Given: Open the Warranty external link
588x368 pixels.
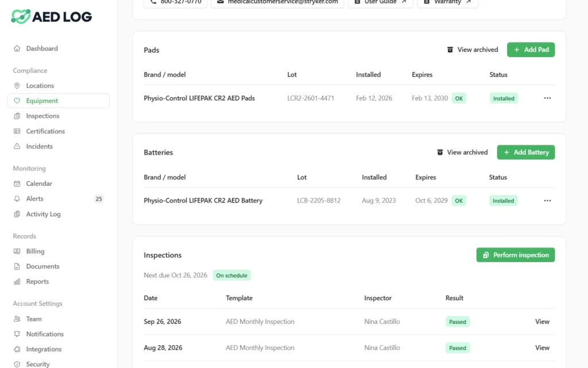Looking at the screenshot, I should pos(447,2).
